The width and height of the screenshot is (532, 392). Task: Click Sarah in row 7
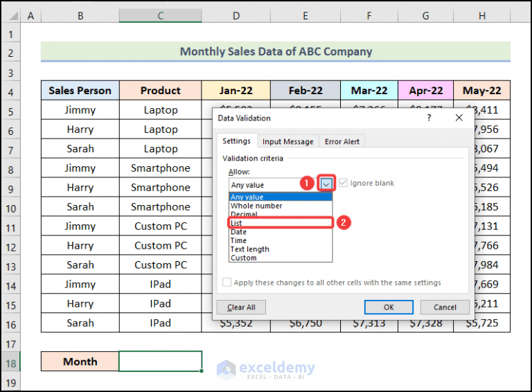(x=80, y=148)
